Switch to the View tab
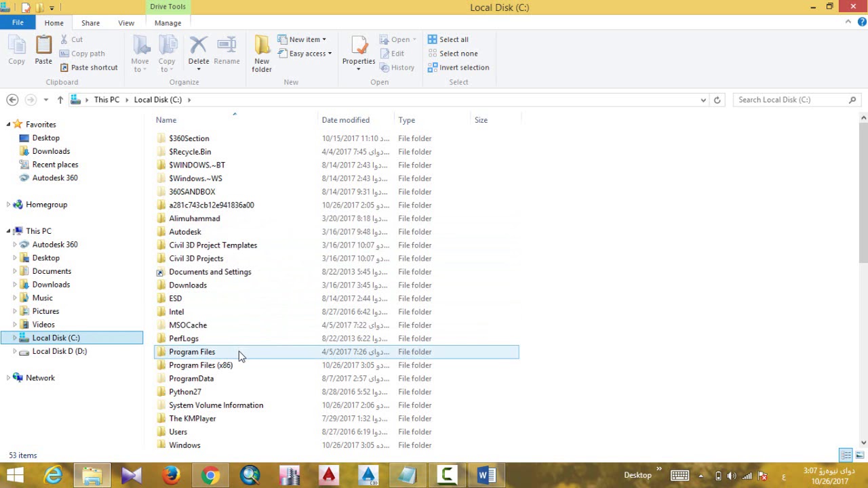The height and width of the screenshot is (488, 868). click(x=126, y=23)
